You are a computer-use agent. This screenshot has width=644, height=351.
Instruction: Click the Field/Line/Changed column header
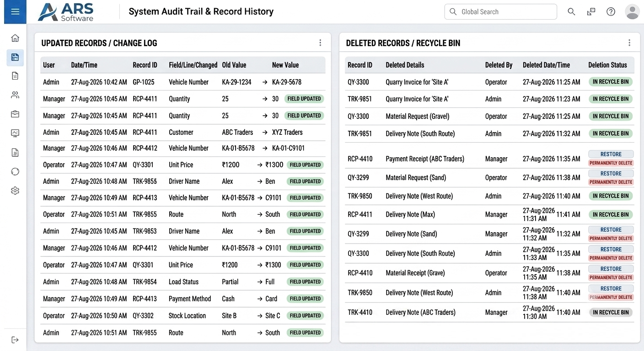coord(193,65)
